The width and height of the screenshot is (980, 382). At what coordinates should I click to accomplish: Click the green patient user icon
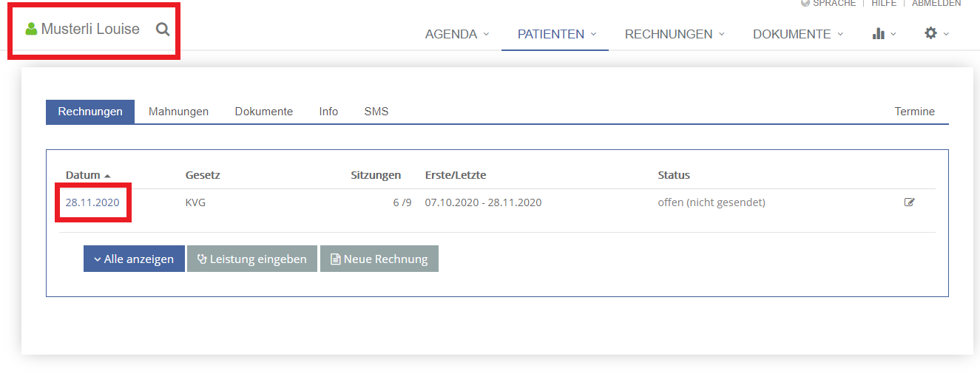(31, 30)
